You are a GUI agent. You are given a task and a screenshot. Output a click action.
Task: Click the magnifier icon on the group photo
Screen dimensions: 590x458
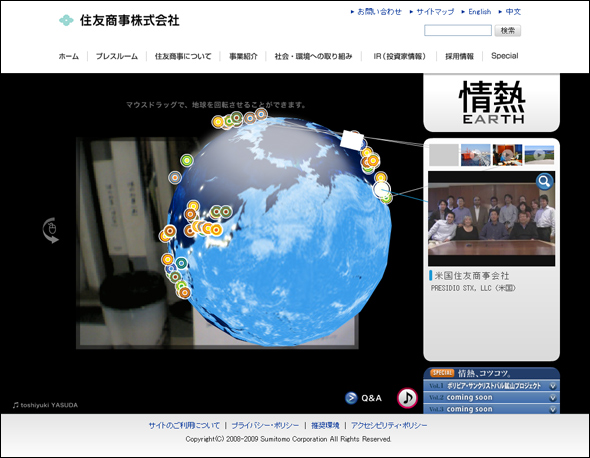pyautogui.click(x=544, y=182)
